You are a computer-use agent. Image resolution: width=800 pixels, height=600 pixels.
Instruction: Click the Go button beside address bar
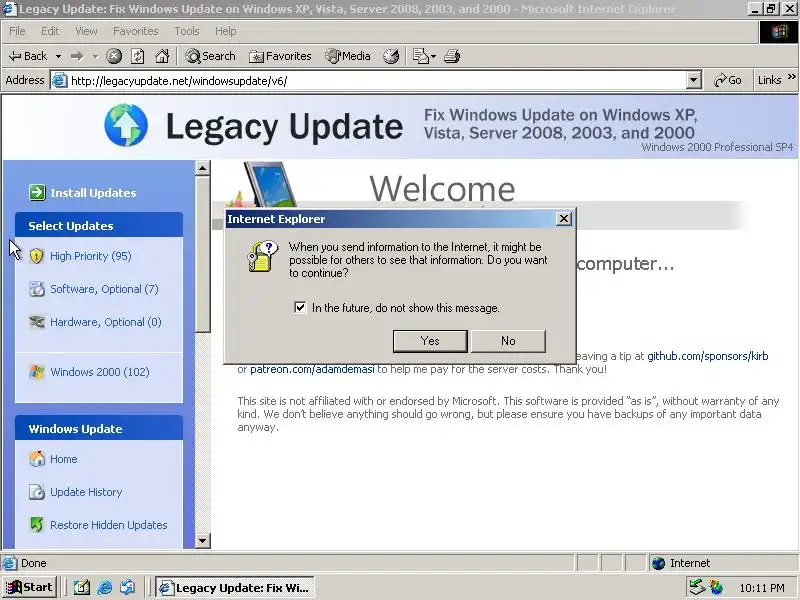pyautogui.click(x=728, y=80)
